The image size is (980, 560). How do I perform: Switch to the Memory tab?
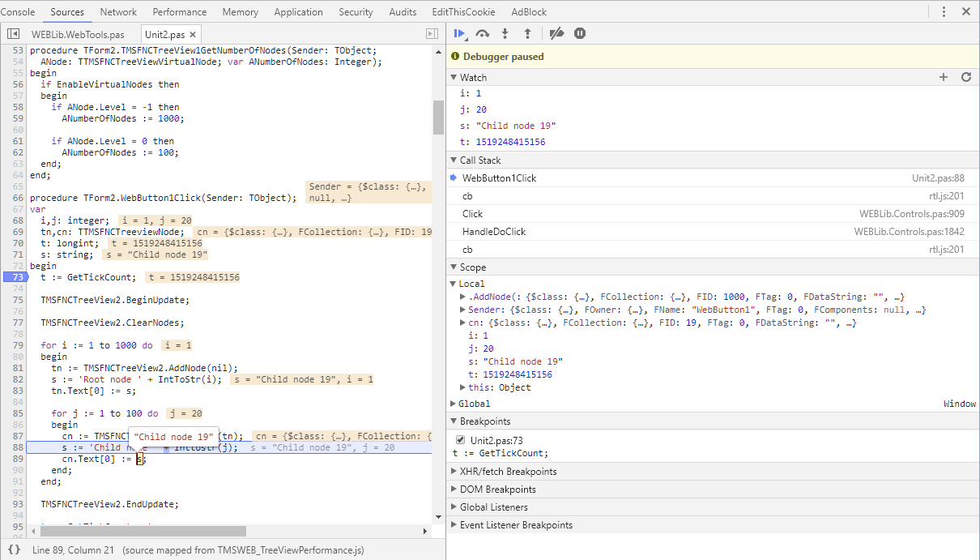point(240,12)
